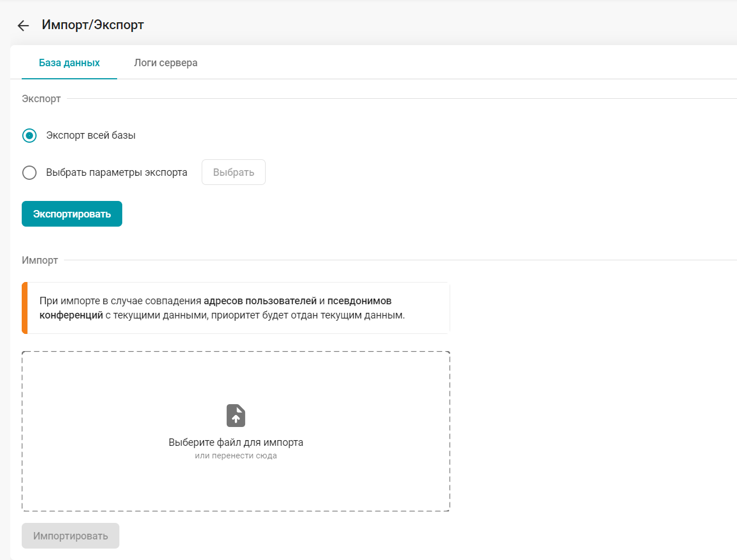Click the 'или перенести сюда' hint text
This screenshot has height=560, width=737.
(236, 456)
